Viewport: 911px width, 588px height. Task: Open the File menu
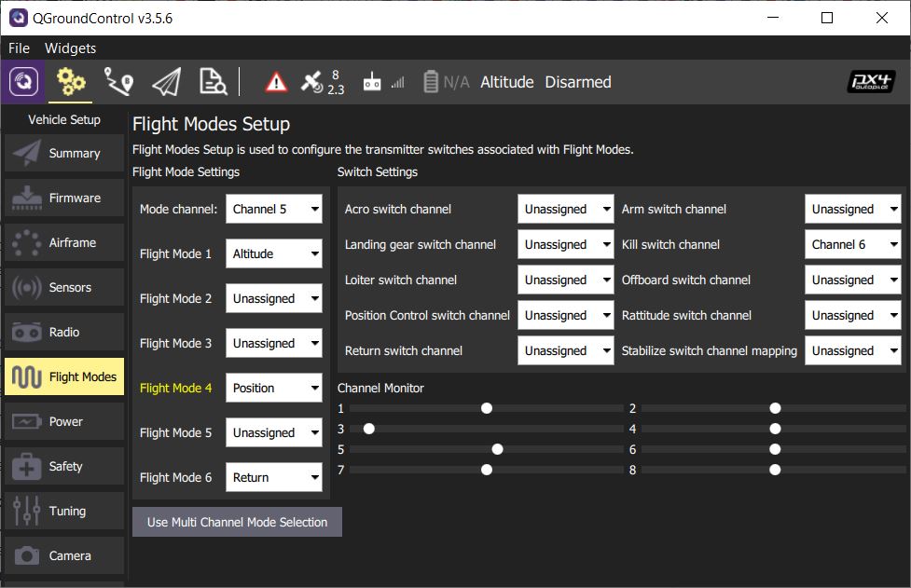[x=20, y=48]
